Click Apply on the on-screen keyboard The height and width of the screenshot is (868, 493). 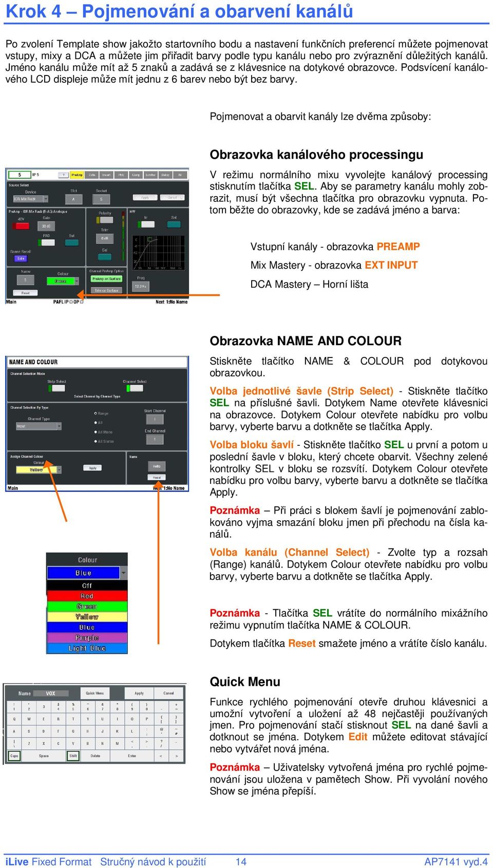coord(139,693)
